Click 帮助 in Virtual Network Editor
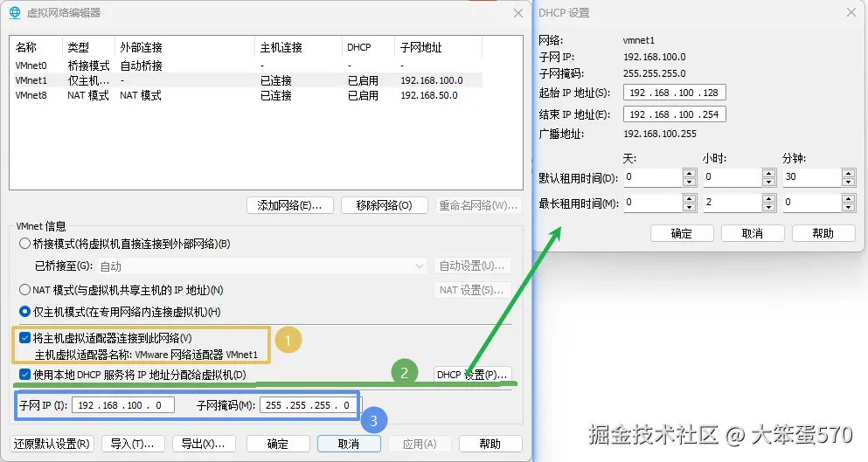The width and height of the screenshot is (868, 462). [490, 444]
